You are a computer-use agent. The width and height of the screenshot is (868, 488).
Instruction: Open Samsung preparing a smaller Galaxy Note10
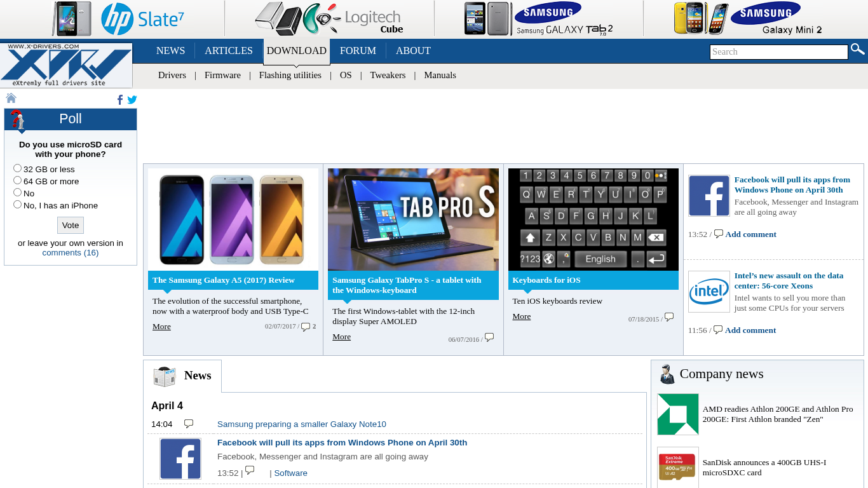(x=302, y=424)
